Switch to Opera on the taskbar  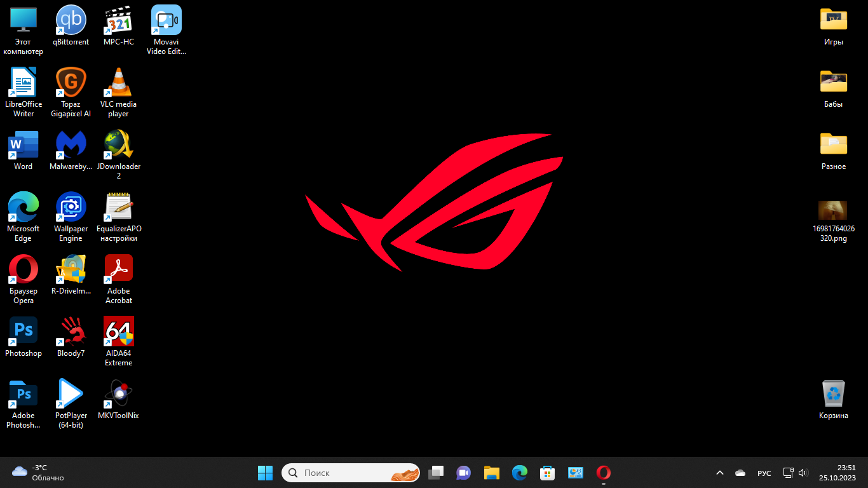604,473
